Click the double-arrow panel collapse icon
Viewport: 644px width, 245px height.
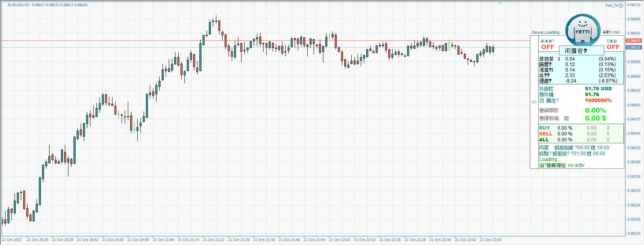(x=534, y=102)
